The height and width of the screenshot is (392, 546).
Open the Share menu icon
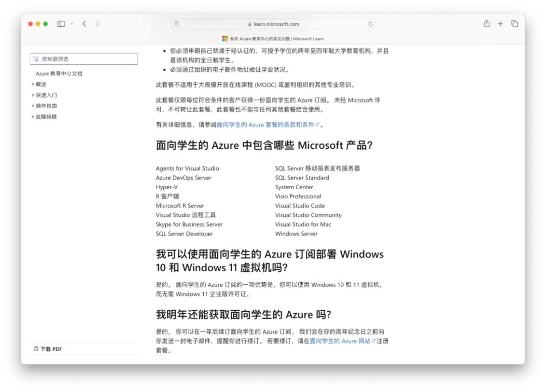tap(487, 23)
